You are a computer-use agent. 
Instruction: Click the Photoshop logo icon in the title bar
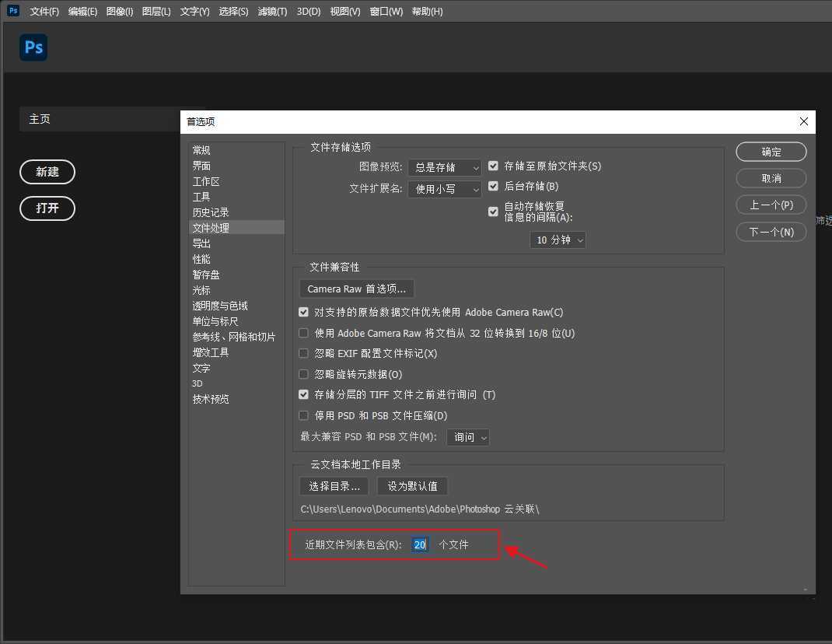tap(12, 11)
